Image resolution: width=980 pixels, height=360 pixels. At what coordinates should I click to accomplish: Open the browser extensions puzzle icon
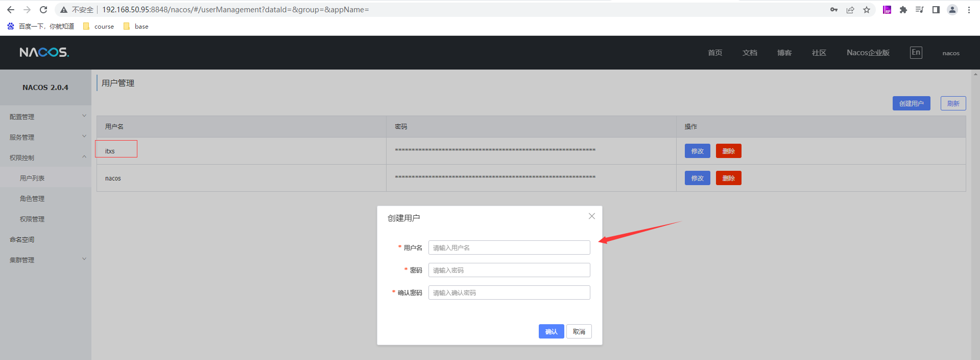(x=903, y=10)
